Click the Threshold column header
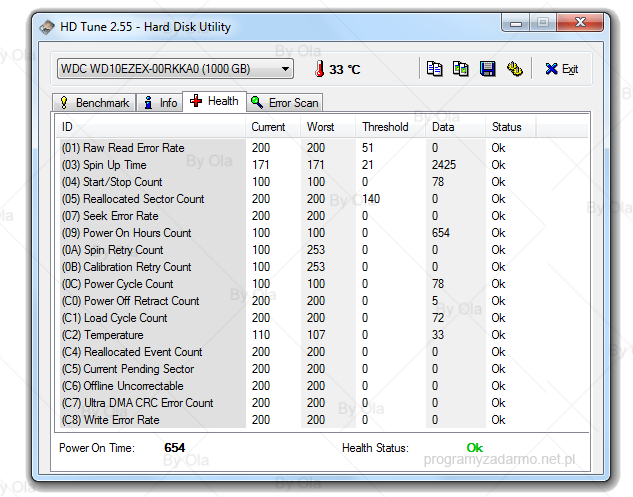This screenshot has height=497, width=633. 391,127
